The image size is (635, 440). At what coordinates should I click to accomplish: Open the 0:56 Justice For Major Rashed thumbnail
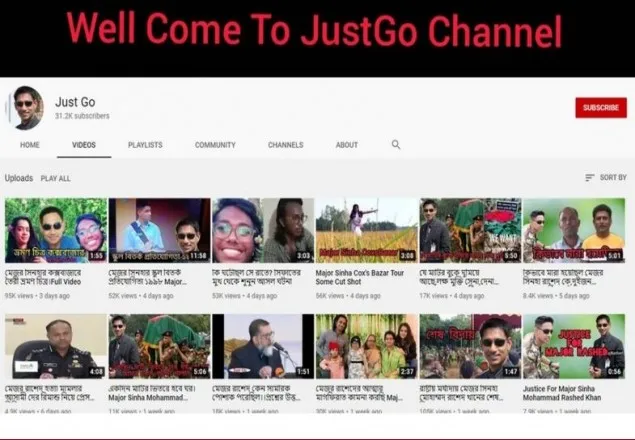click(574, 346)
